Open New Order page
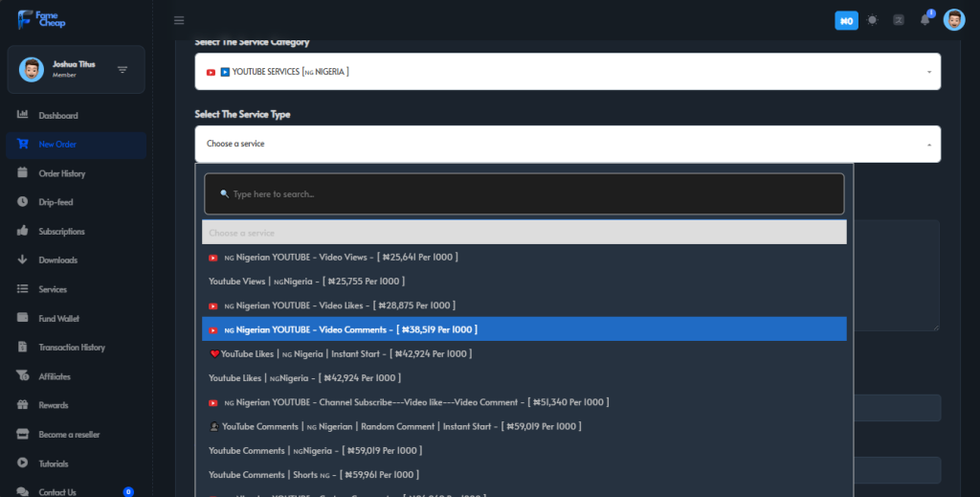The height and width of the screenshot is (497, 980). point(57,145)
